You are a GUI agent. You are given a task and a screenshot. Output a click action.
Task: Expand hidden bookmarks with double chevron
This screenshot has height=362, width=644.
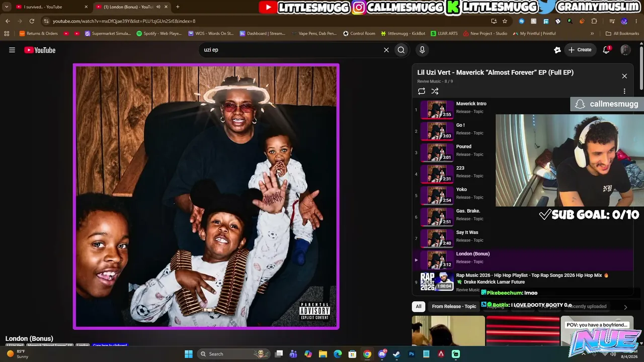click(592, 34)
